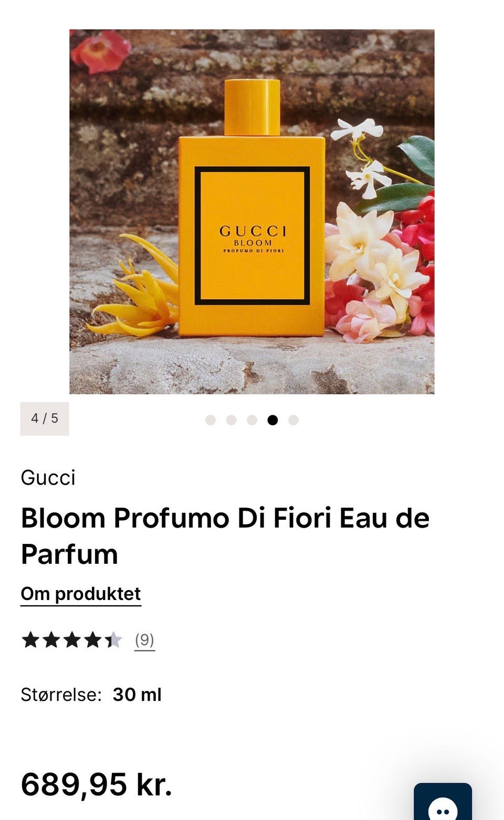
Task: Open the chat bubble icon
Action: click(443, 802)
